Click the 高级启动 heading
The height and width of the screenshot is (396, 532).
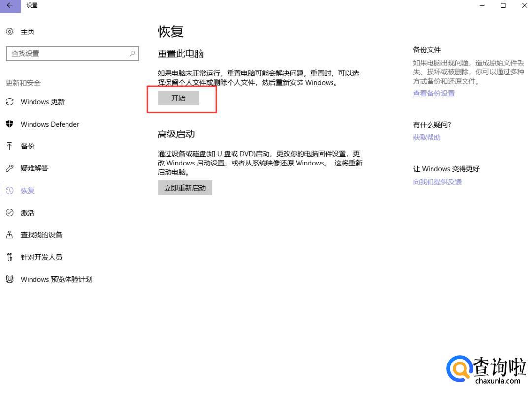pyautogui.click(x=176, y=134)
